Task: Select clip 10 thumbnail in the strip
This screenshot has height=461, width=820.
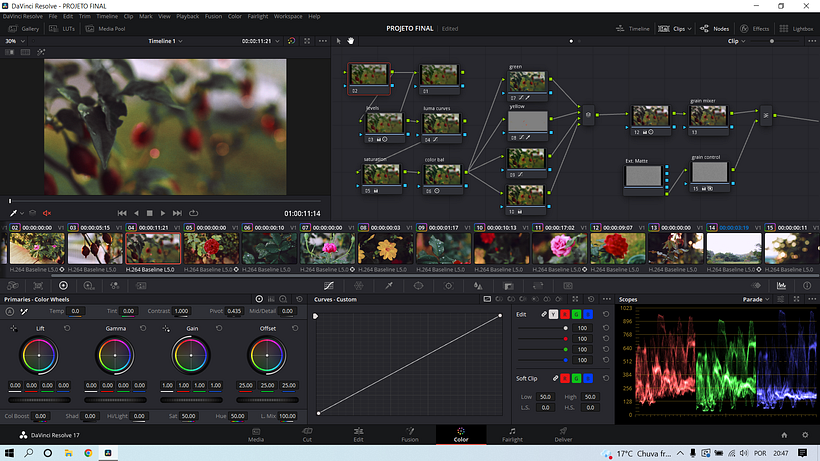Action: click(x=501, y=248)
